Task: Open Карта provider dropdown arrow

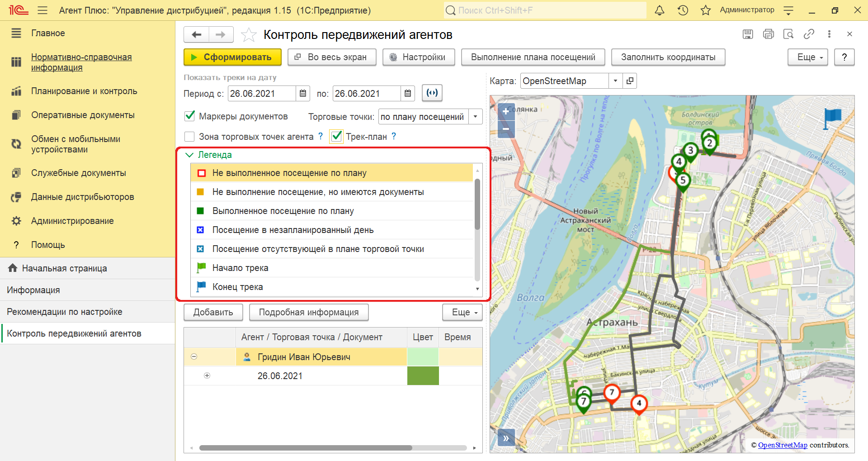Action: [x=615, y=81]
